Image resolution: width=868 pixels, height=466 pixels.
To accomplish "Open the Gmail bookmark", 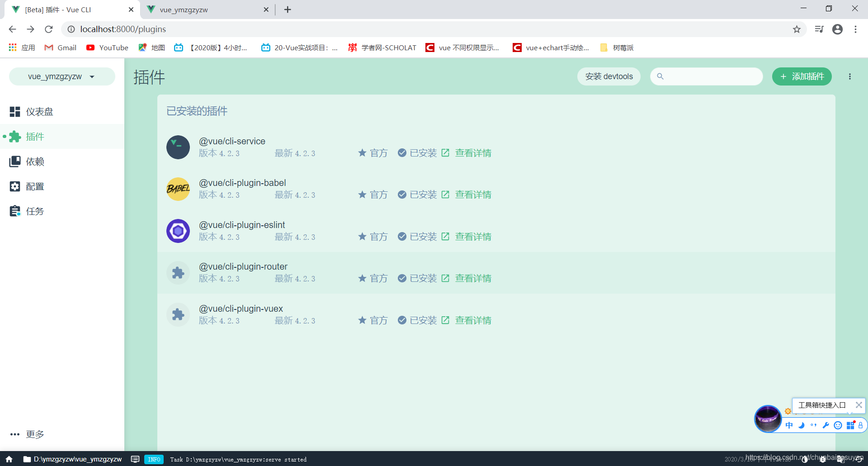I will (61, 48).
